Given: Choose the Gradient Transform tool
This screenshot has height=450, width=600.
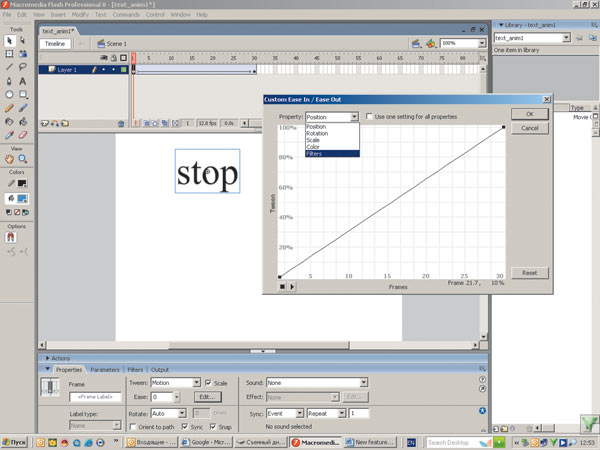Looking at the screenshot, I should 23,54.
